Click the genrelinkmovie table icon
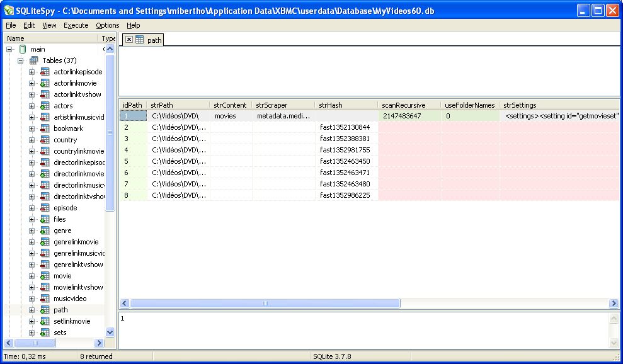Viewport: 623px width, 364px height. pyautogui.click(x=45, y=242)
